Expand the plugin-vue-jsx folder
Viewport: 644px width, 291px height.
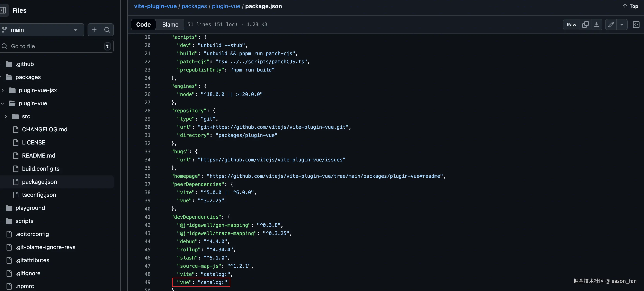point(3,90)
